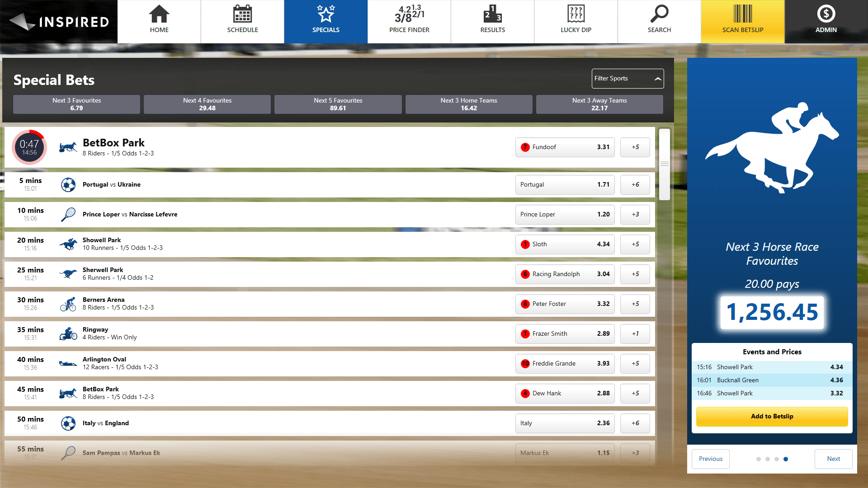Screen dimensions: 868x488
Task: Drag the race events scrollbar downward
Action: (663, 165)
